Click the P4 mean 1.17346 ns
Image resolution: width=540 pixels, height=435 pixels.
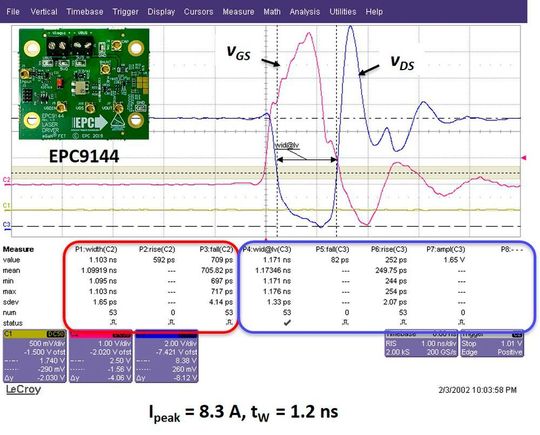coord(273,271)
